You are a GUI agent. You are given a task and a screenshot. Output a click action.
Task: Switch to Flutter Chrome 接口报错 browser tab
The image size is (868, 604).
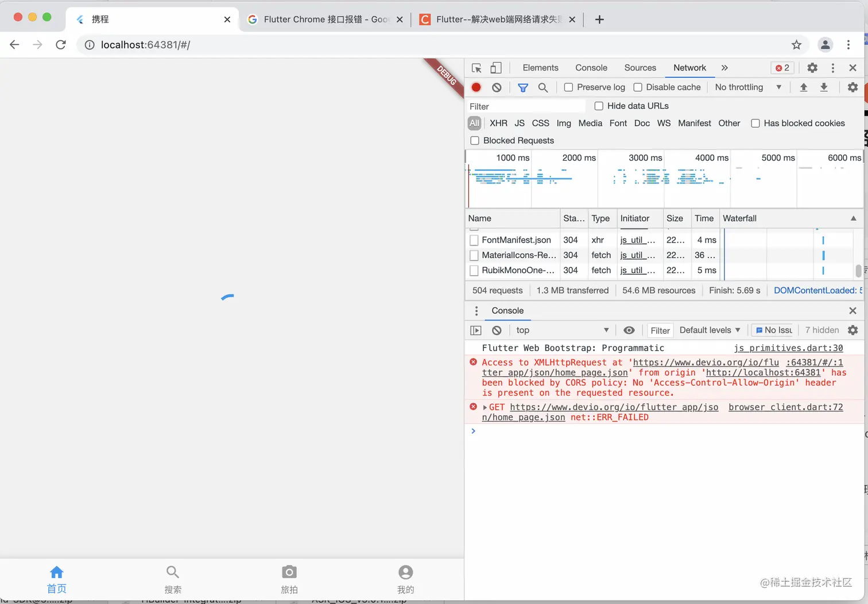tap(325, 20)
